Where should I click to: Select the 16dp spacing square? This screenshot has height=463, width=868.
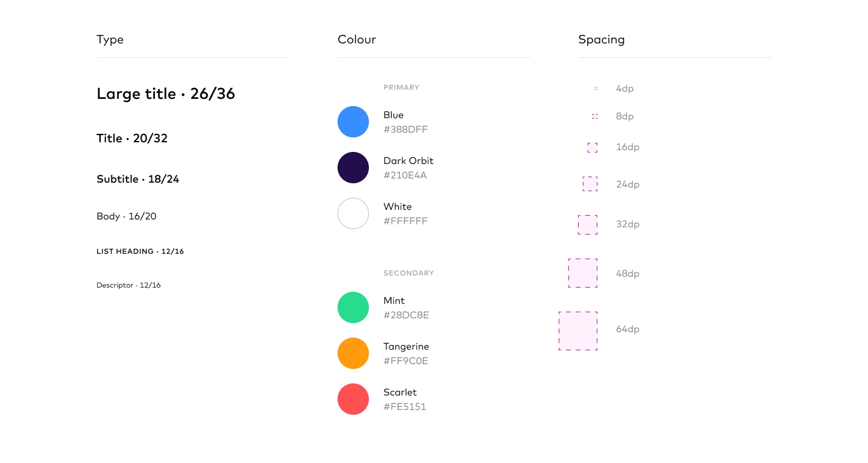[593, 148]
